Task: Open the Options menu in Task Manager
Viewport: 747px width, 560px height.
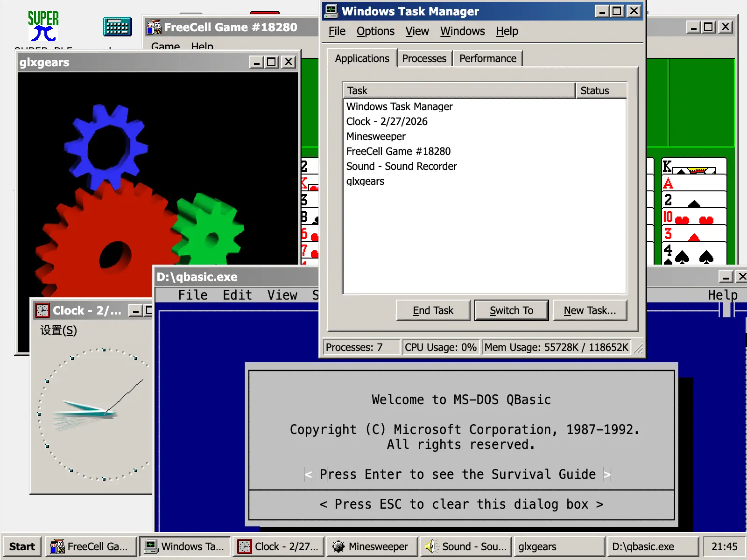Action: (x=375, y=31)
